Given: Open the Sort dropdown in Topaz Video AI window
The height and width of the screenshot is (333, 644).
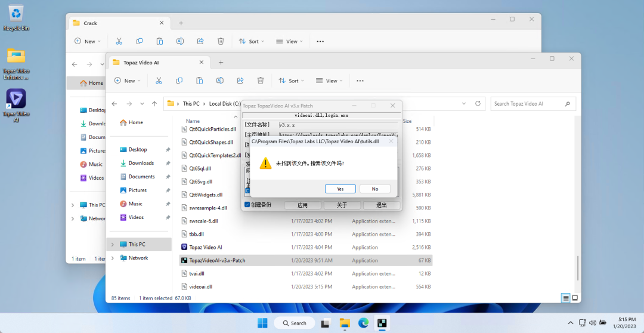Looking at the screenshot, I should point(291,81).
